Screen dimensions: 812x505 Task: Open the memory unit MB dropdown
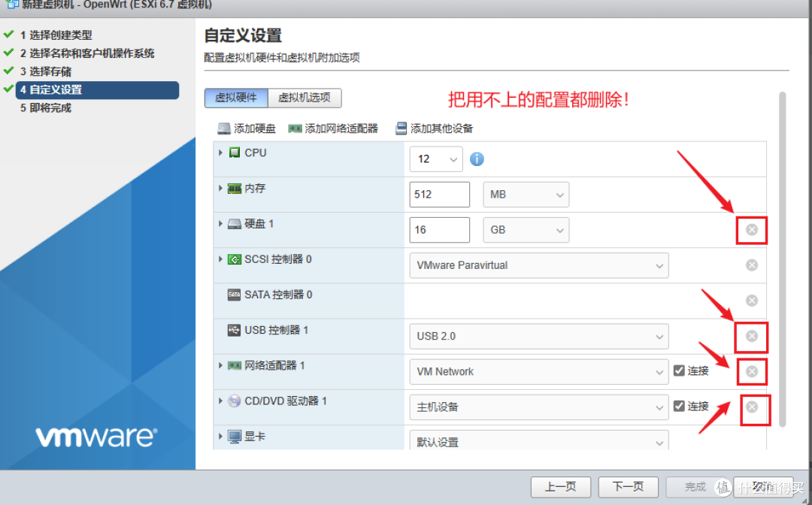tap(526, 195)
